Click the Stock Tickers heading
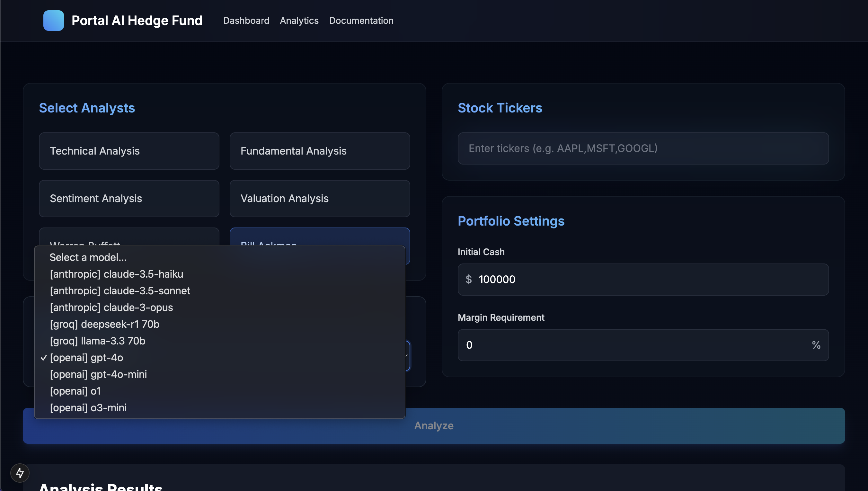The width and height of the screenshot is (868, 491). click(x=500, y=108)
